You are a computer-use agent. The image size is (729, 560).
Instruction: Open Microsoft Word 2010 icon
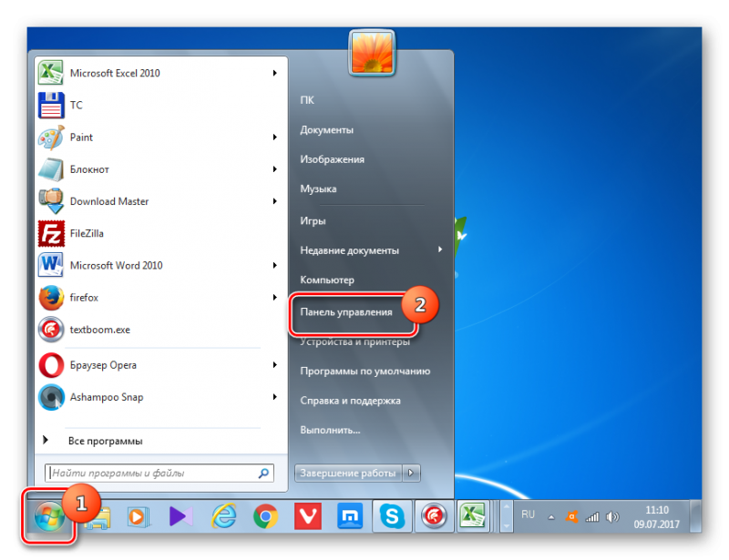[x=51, y=265]
